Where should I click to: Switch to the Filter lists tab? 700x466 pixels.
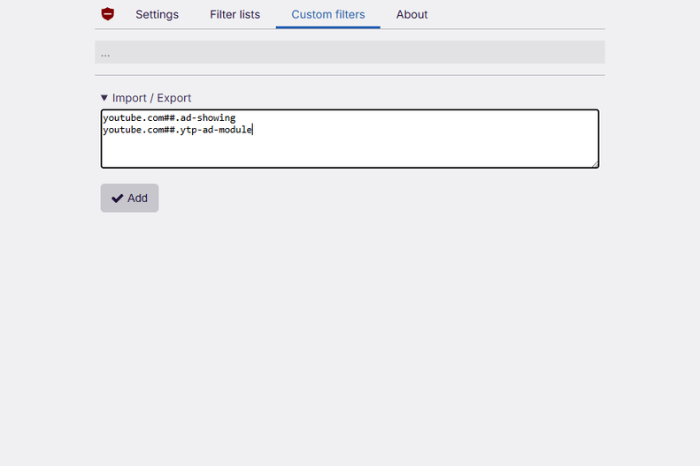(235, 14)
